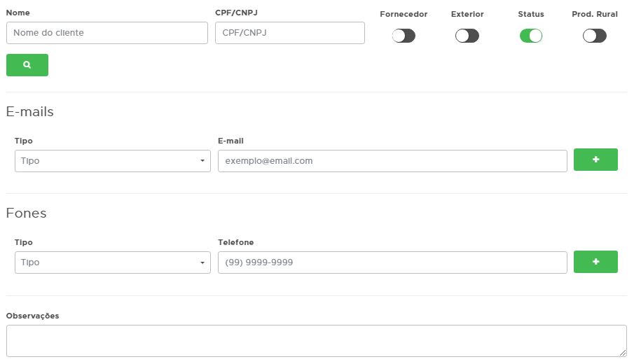Image resolution: width=634 pixels, height=364 pixels.
Task: Click the green magnifier search button
Action: click(x=27, y=65)
